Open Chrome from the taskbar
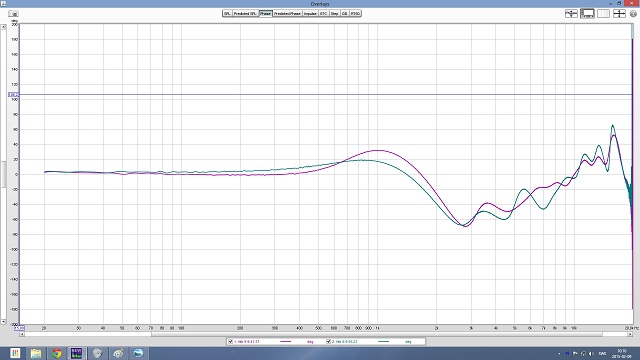Screen dimensions: 640x360 [56, 353]
